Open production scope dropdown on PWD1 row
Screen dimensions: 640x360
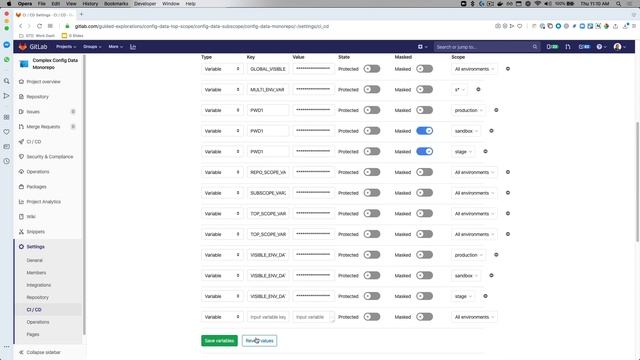[x=469, y=110]
